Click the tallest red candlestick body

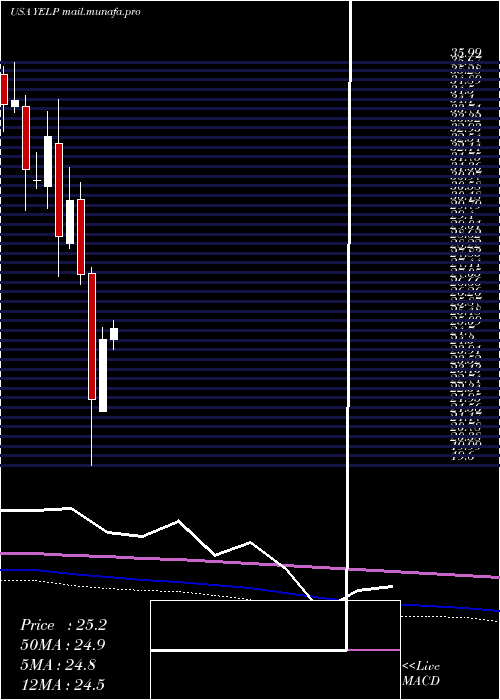coord(92,336)
